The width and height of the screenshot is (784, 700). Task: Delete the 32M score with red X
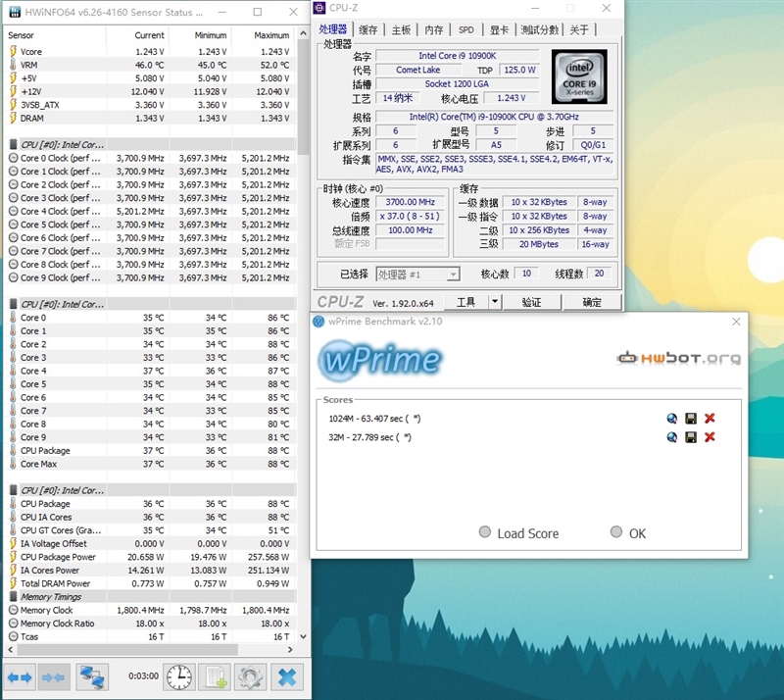[710, 437]
